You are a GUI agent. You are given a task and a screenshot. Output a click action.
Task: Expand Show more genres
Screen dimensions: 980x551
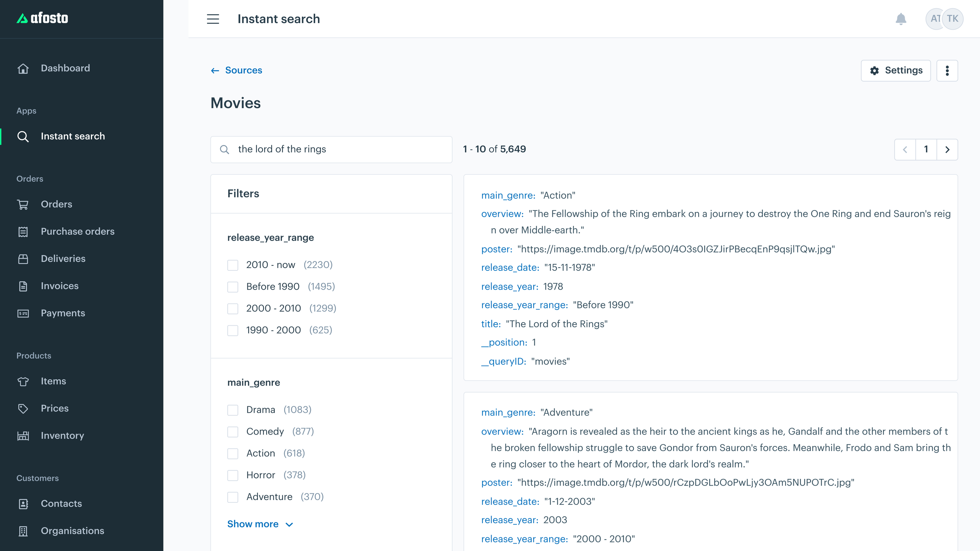click(260, 524)
